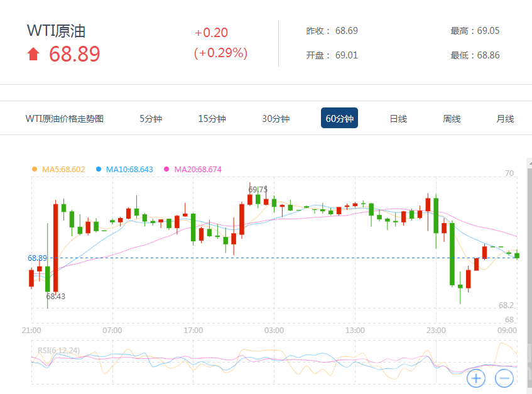The height and width of the screenshot is (394, 532).
Task: Click the 开盘 value 69.01
Action: [347, 55]
